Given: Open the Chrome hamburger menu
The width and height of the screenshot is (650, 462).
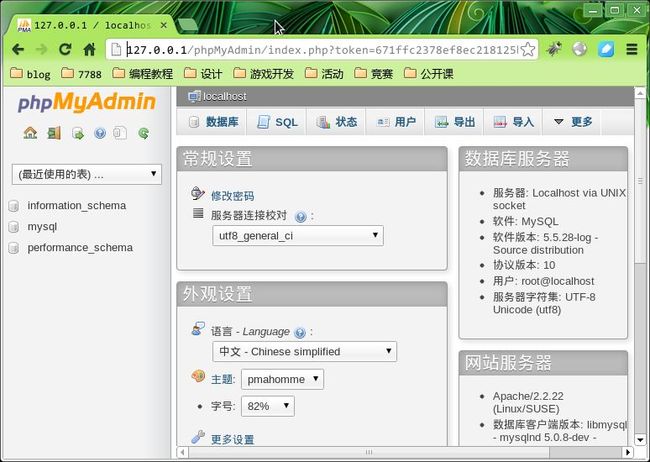Looking at the screenshot, I should click(631, 49).
